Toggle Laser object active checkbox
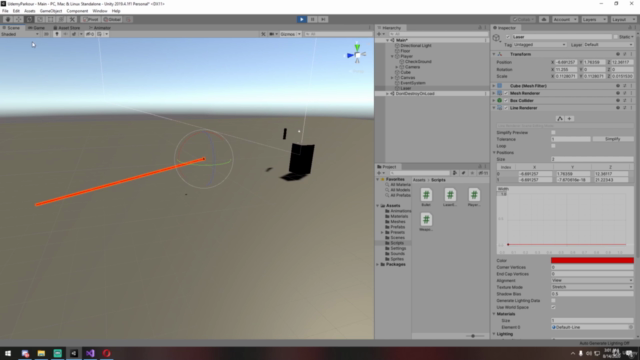This screenshot has width=640, height=360. click(508, 37)
